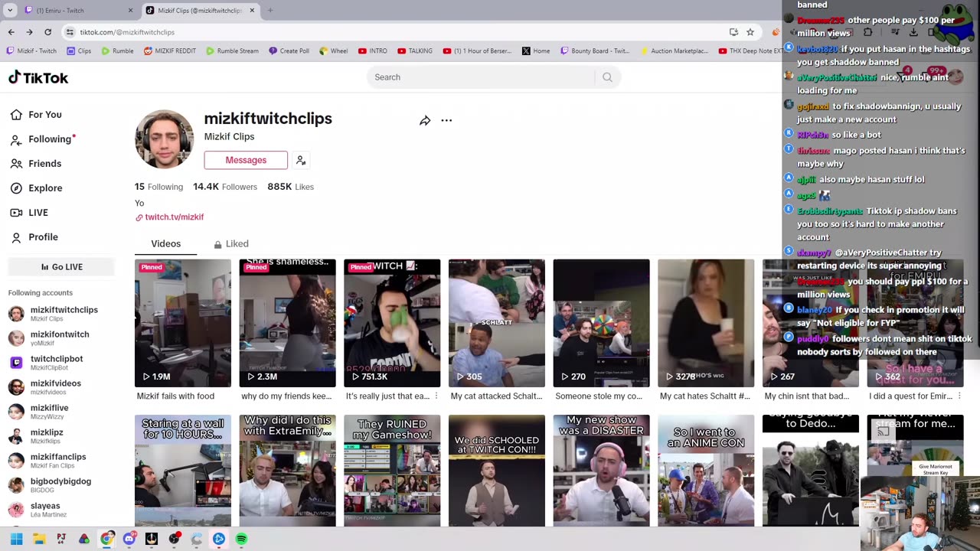Screen dimensions: 980x551
Task: Open mizkiftwitchclips in Following accounts
Action: click(61, 314)
